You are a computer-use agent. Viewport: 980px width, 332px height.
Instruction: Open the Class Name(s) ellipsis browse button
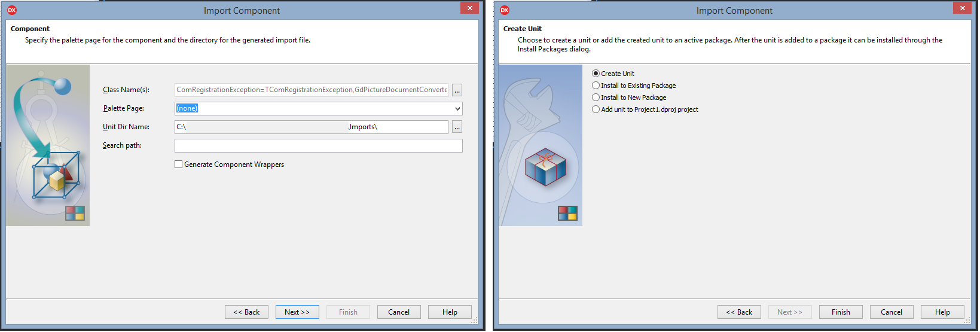pos(457,90)
